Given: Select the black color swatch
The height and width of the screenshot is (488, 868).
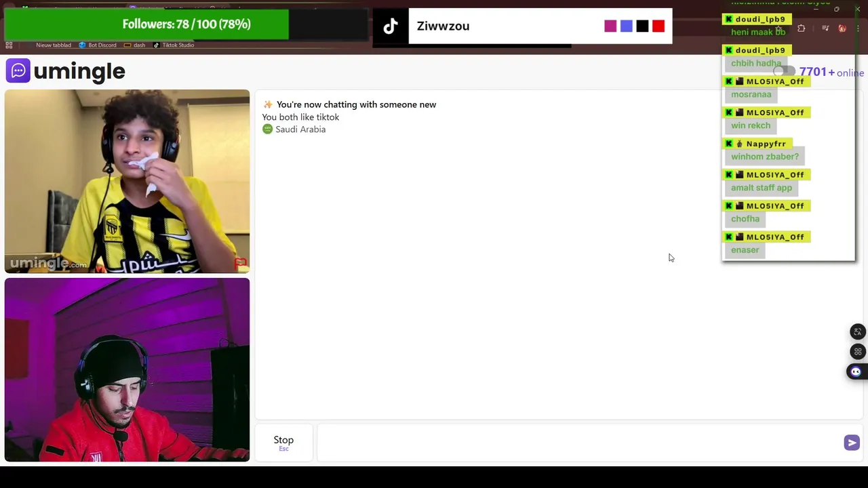Looking at the screenshot, I should tap(642, 26).
